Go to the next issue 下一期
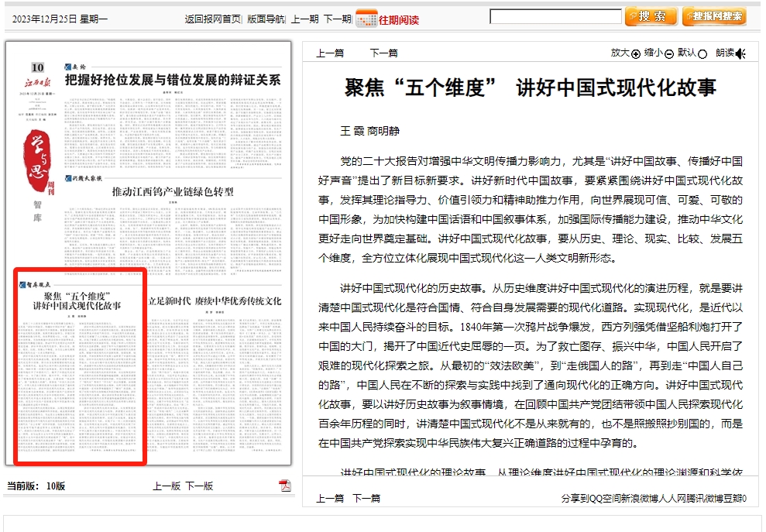Viewport: 766px width, 532px height. click(x=337, y=19)
